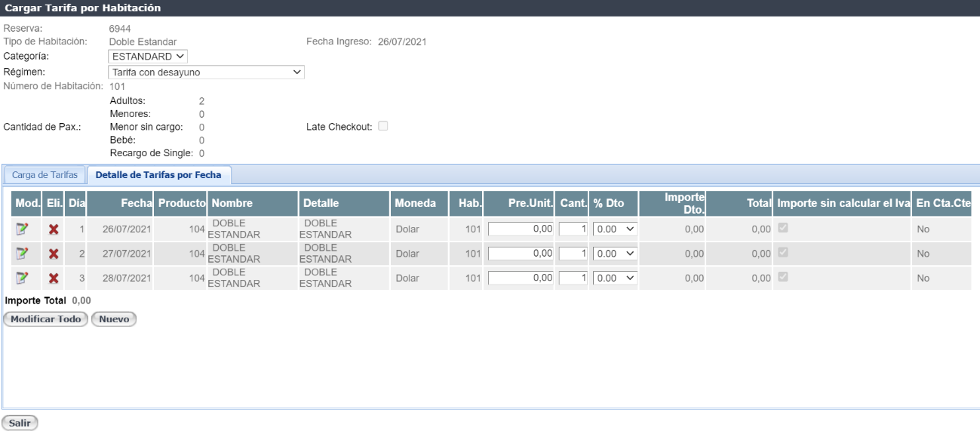Viewport: 980px width, 434px height.
Task: Toggle IVA checkbox in 28/07/2021 row
Action: [783, 276]
